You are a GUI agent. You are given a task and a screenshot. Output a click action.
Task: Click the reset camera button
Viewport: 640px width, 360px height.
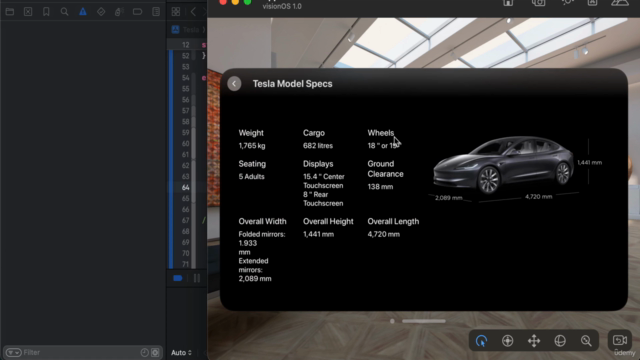click(x=620, y=340)
